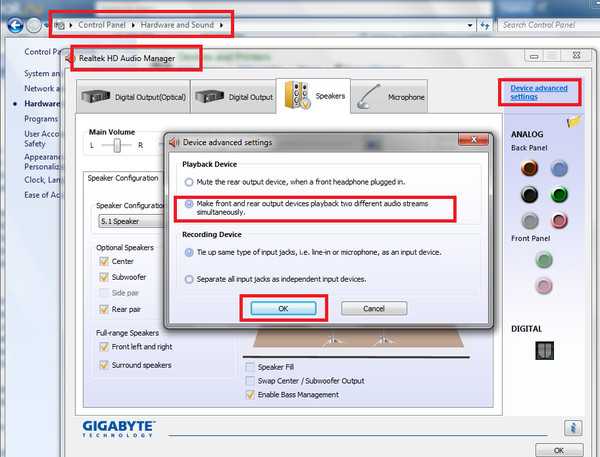The height and width of the screenshot is (457, 600).
Task: Click Control Panel in the breadcrumb path
Action: tap(101, 25)
